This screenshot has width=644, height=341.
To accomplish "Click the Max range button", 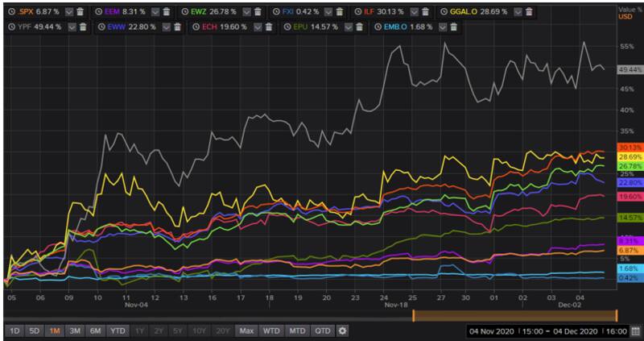I will [247, 331].
